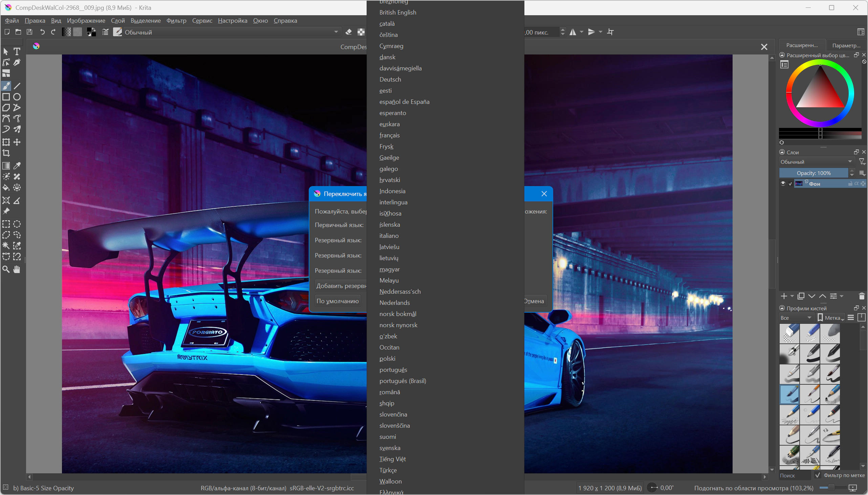Activate the Pan hand tool

17,270
